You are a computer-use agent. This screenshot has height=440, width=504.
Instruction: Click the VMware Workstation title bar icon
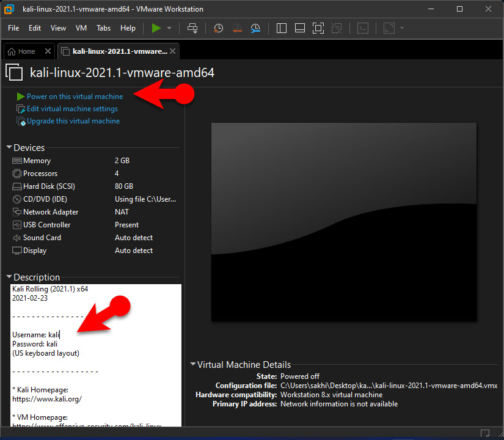[9, 9]
